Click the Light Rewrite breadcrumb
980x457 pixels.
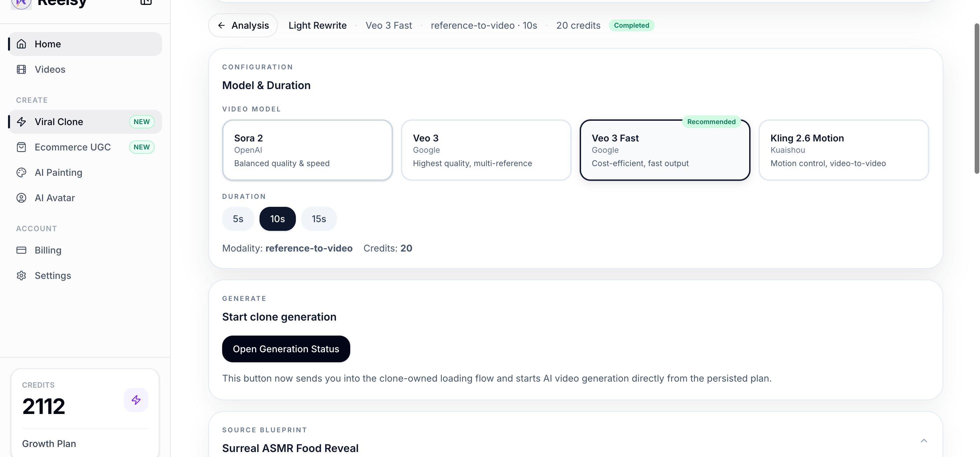click(x=317, y=25)
